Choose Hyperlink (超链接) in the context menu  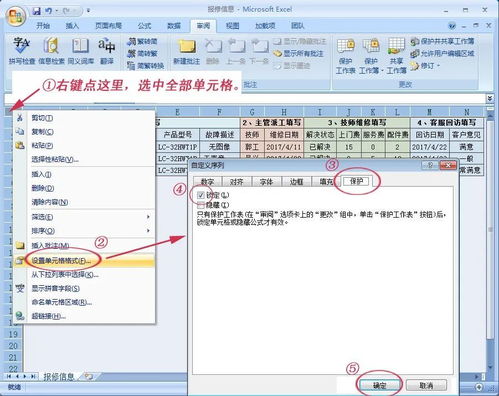click(x=84, y=316)
